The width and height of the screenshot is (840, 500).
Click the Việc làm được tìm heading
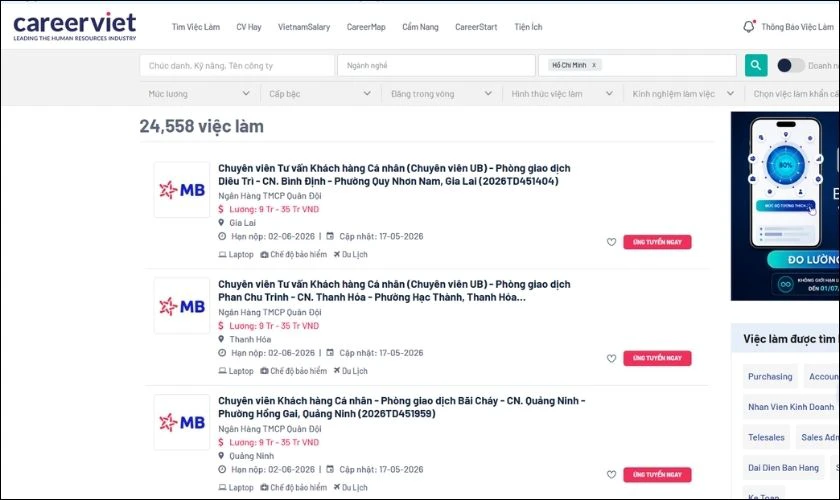pyautogui.click(x=789, y=339)
